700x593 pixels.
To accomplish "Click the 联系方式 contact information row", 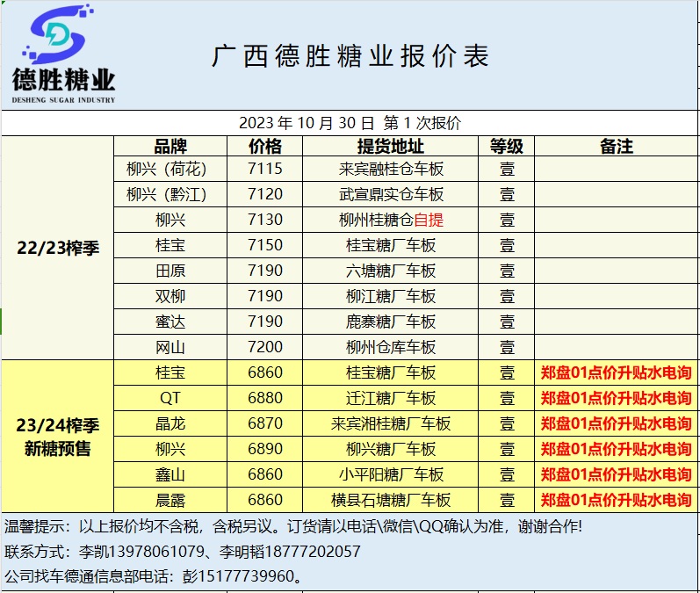I will pos(183,552).
